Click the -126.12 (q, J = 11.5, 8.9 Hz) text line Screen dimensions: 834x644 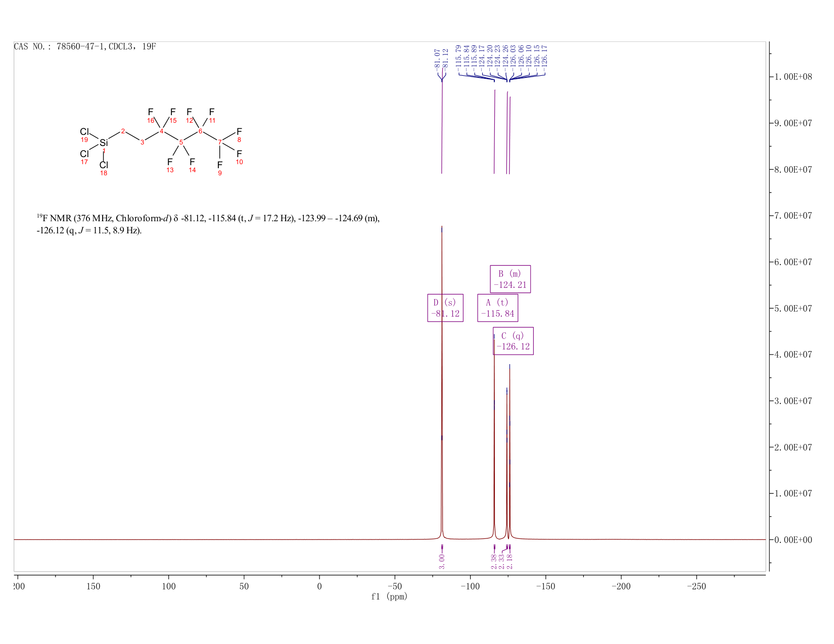89,231
